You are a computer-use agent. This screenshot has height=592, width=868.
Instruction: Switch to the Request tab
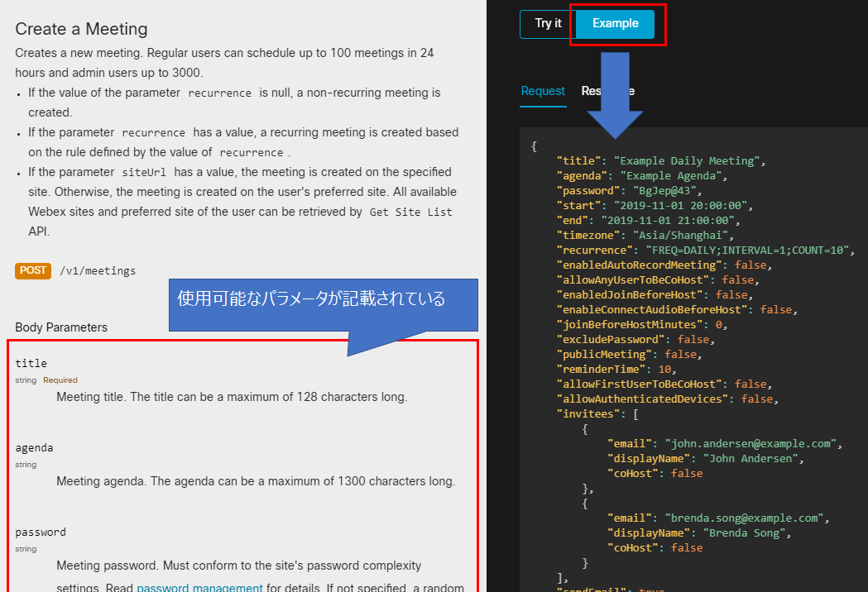click(x=543, y=92)
